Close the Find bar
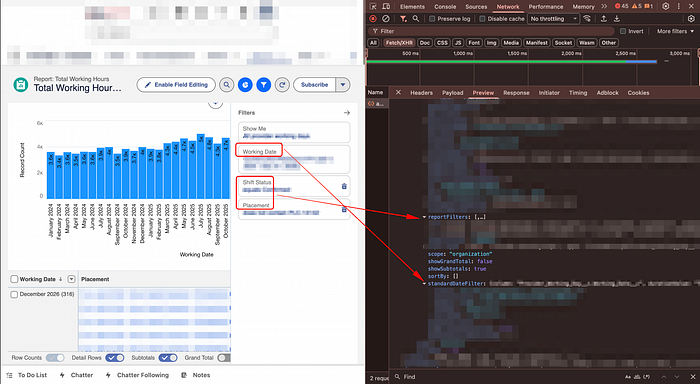The image size is (700, 384). click(693, 377)
